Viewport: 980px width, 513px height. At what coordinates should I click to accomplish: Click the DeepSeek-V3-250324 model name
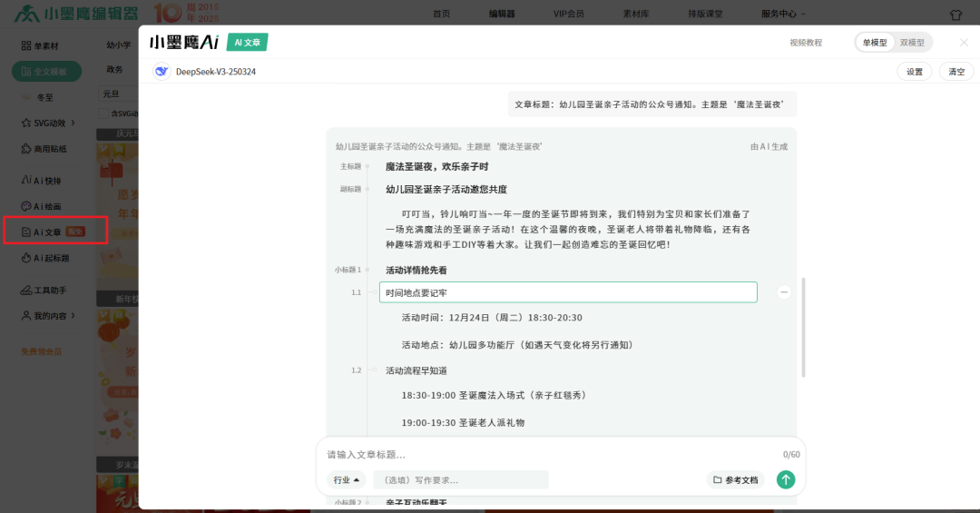coord(216,72)
